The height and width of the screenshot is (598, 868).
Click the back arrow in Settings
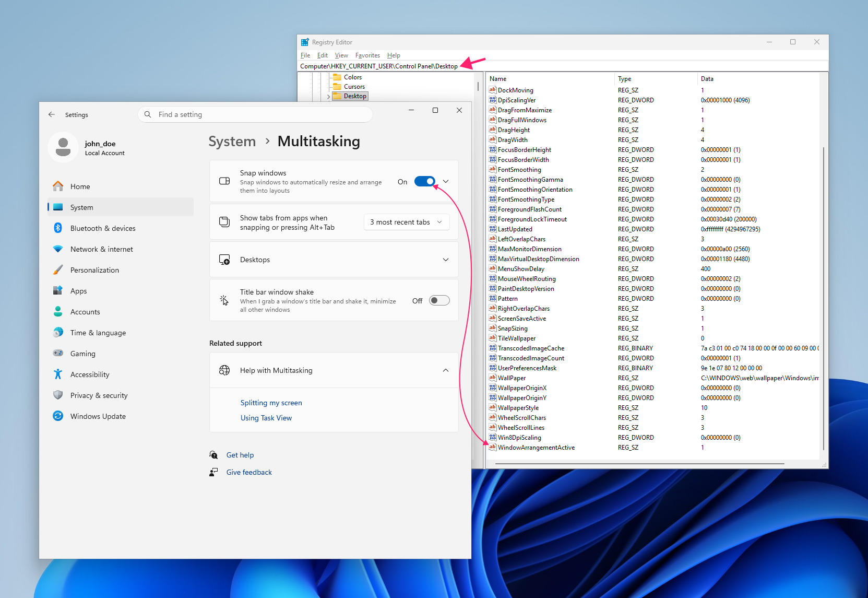coord(52,114)
